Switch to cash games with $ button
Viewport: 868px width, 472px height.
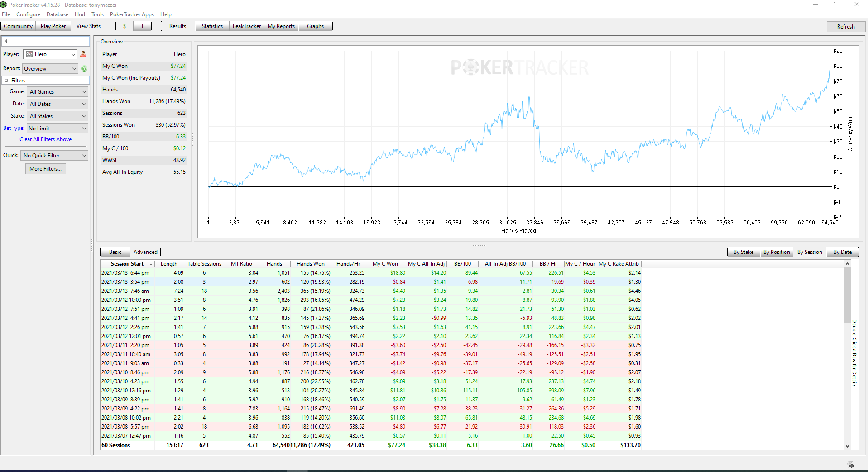pos(125,26)
